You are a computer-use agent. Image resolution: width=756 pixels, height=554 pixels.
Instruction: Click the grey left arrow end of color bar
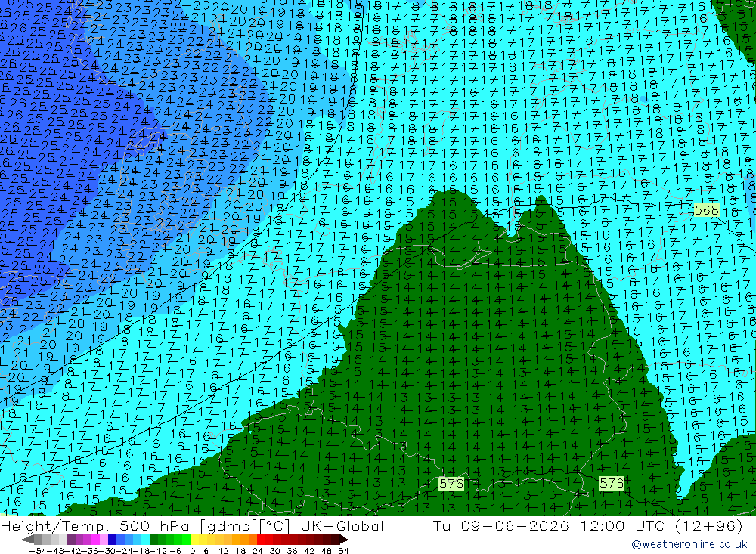pyautogui.click(x=27, y=540)
